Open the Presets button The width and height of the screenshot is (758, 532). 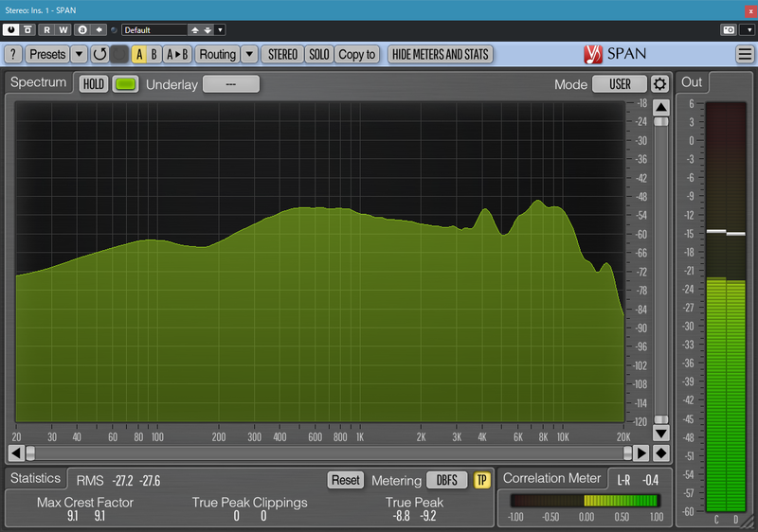[47, 55]
